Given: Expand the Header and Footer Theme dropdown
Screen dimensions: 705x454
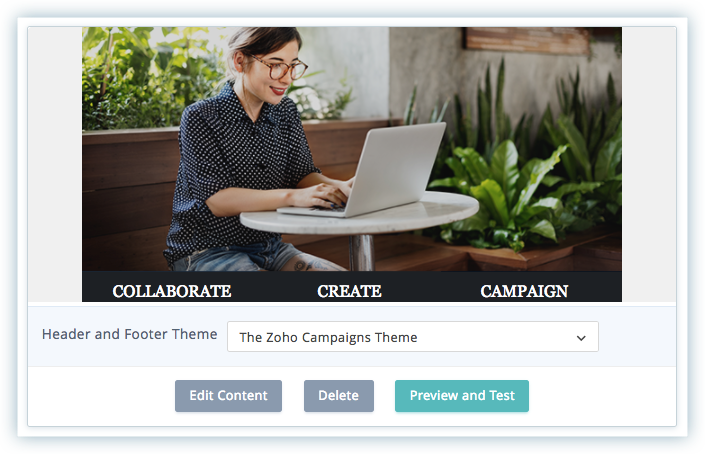Looking at the screenshot, I should (413, 337).
